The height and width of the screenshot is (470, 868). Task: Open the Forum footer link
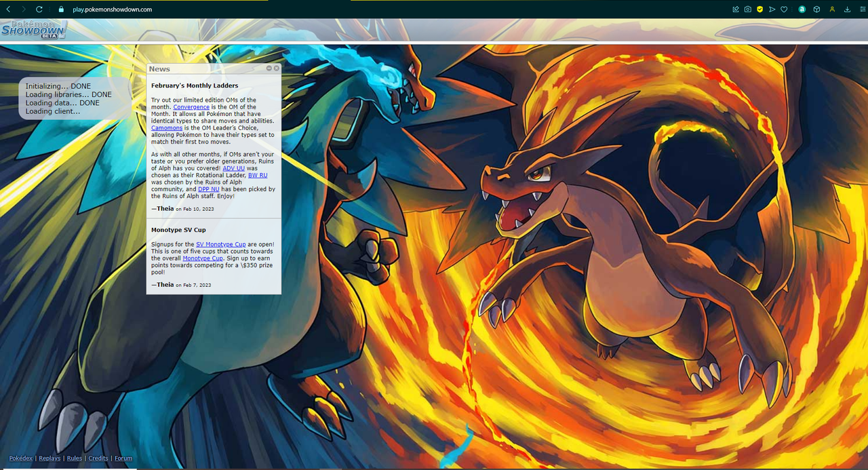pyautogui.click(x=123, y=458)
